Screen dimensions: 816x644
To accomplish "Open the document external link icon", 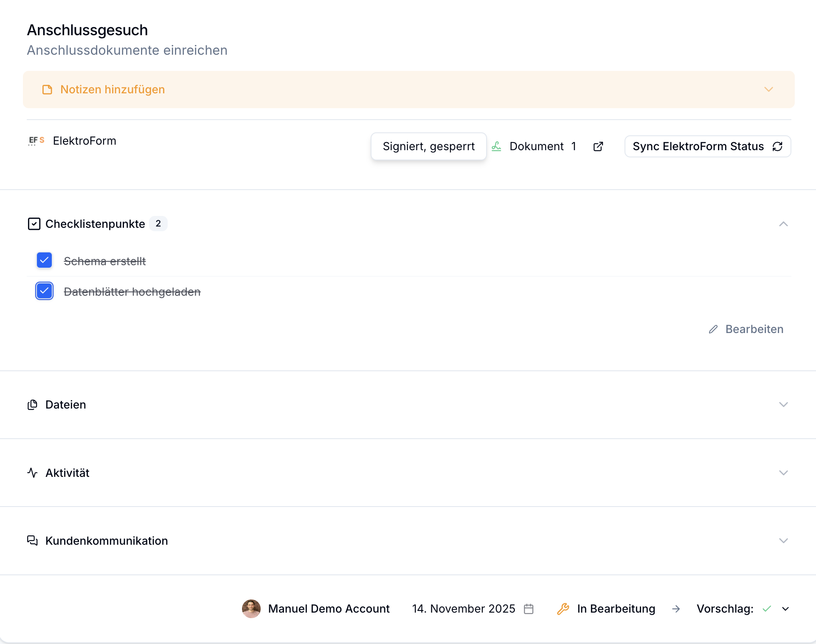I will tap(598, 146).
